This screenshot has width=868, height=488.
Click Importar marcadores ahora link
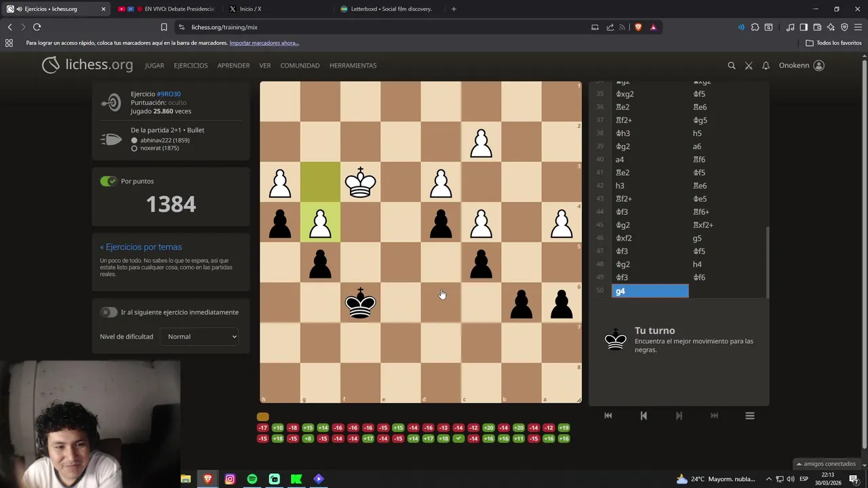264,43
